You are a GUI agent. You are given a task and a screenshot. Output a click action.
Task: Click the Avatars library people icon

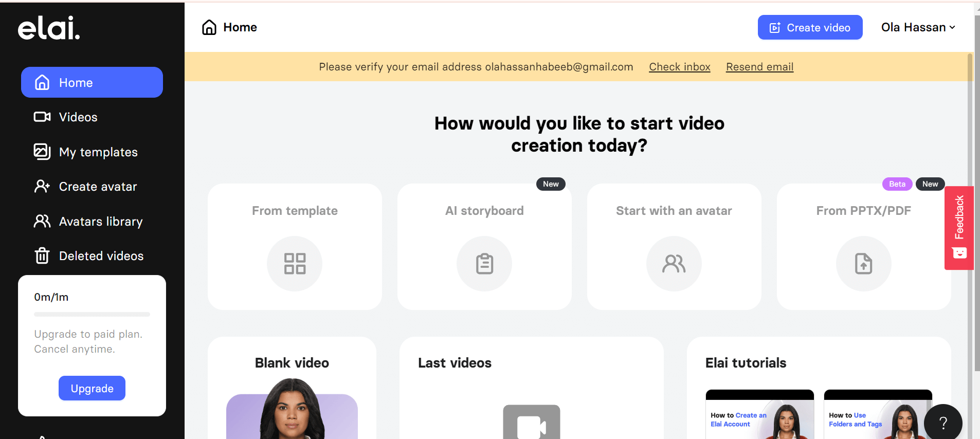pyautogui.click(x=42, y=221)
